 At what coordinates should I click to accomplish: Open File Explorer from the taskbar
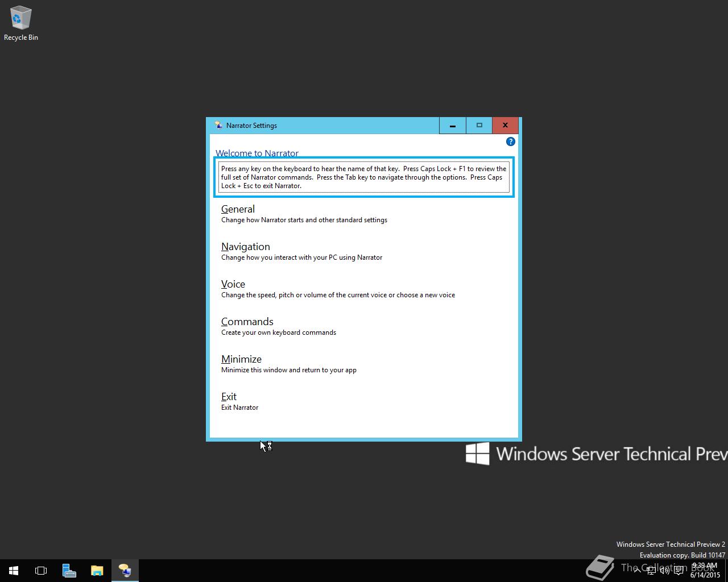click(97, 571)
